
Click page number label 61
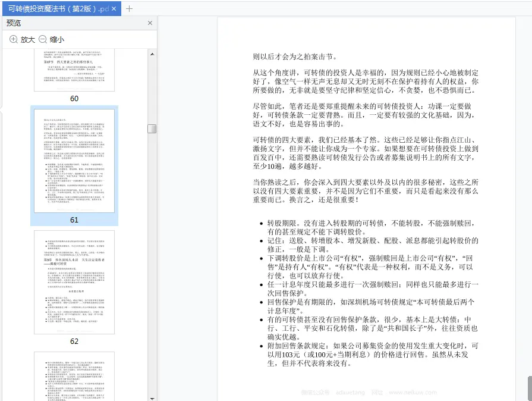click(74, 220)
